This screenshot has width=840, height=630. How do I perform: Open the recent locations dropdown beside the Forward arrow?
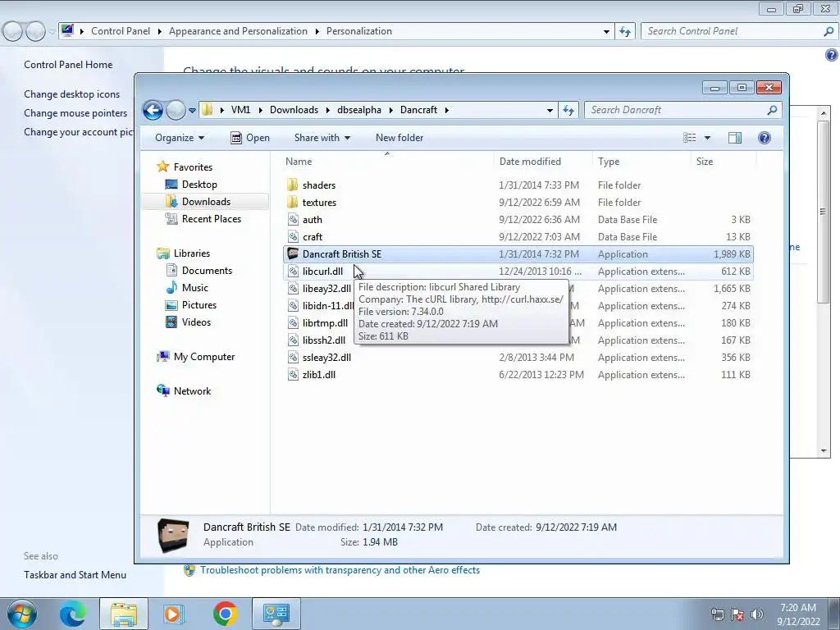click(x=192, y=111)
